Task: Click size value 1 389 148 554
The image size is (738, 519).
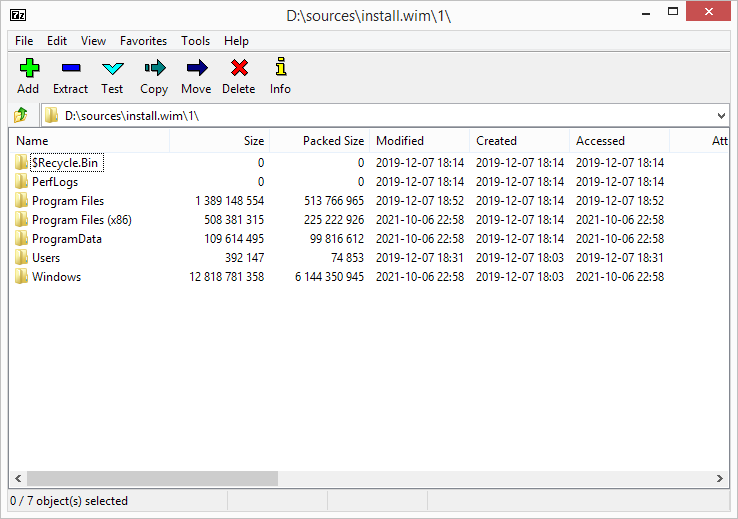Action: tap(230, 201)
